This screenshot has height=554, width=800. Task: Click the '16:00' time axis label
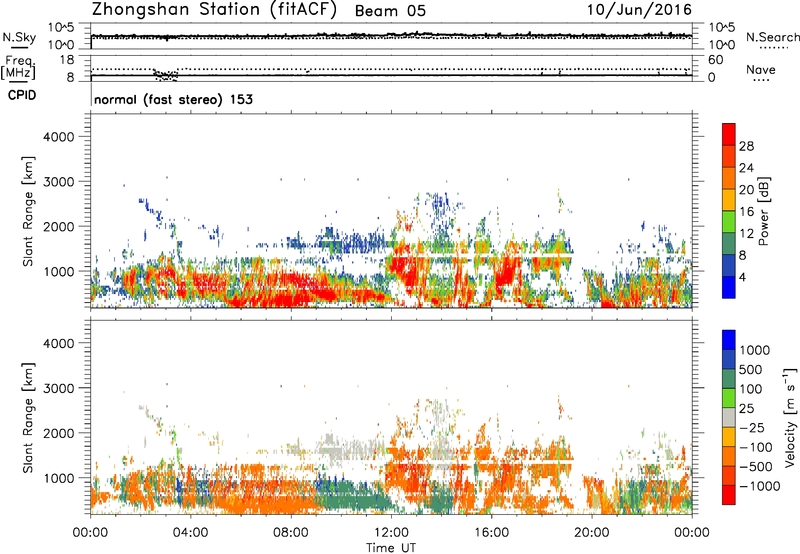tap(491, 533)
